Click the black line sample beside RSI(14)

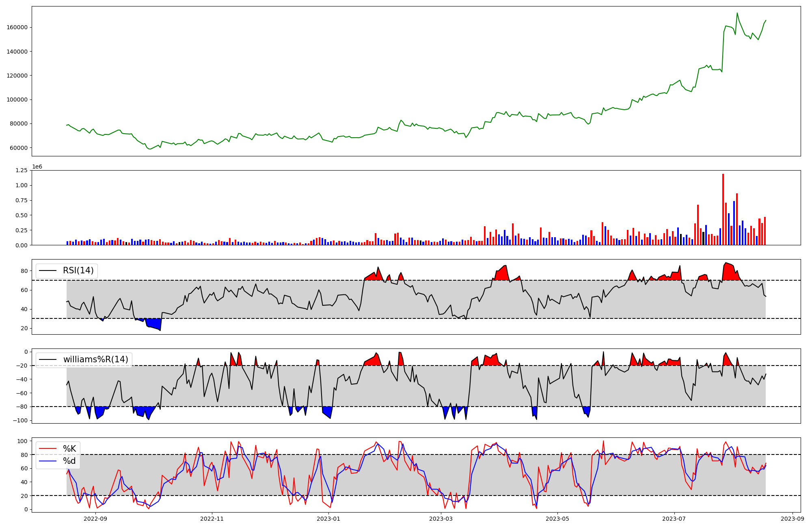48,270
